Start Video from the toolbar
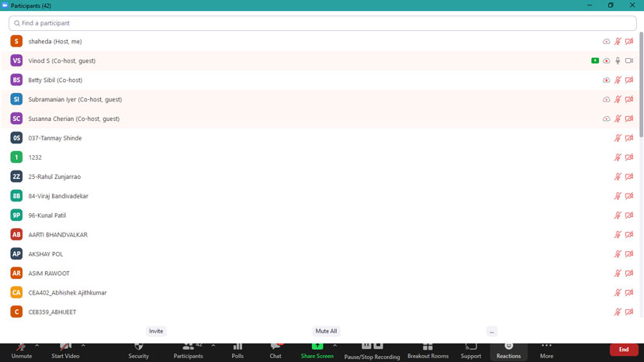Image resolution: width=644 pixels, height=362 pixels. 65,350
